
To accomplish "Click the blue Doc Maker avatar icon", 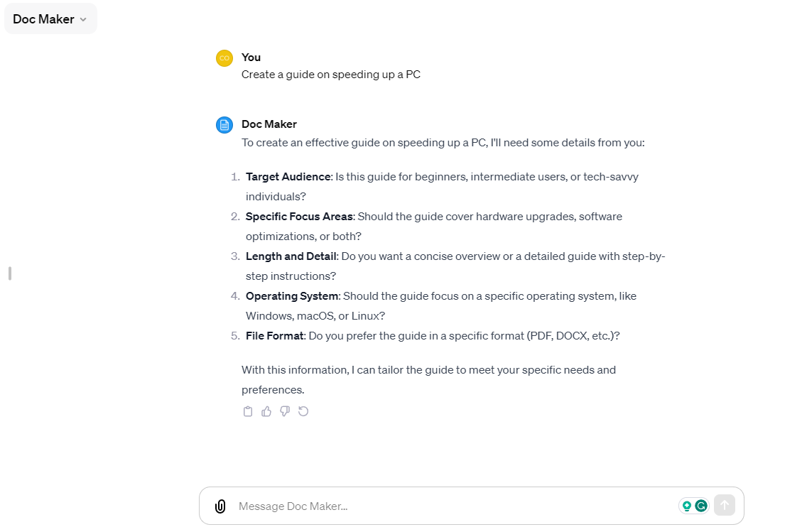I will 224,125.
